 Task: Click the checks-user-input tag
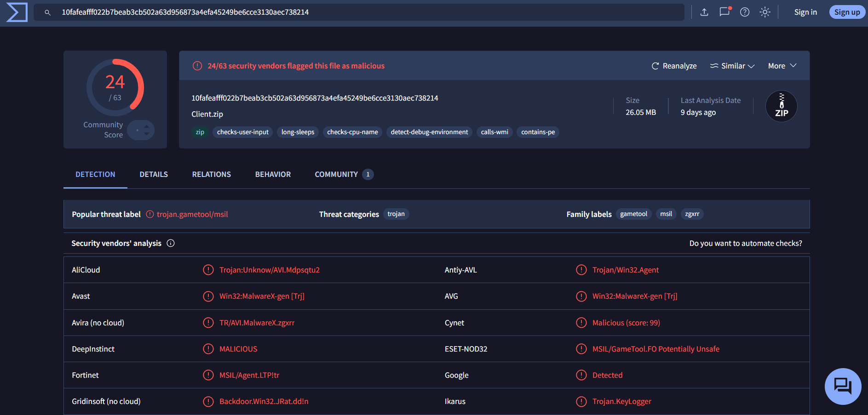click(243, 132)
